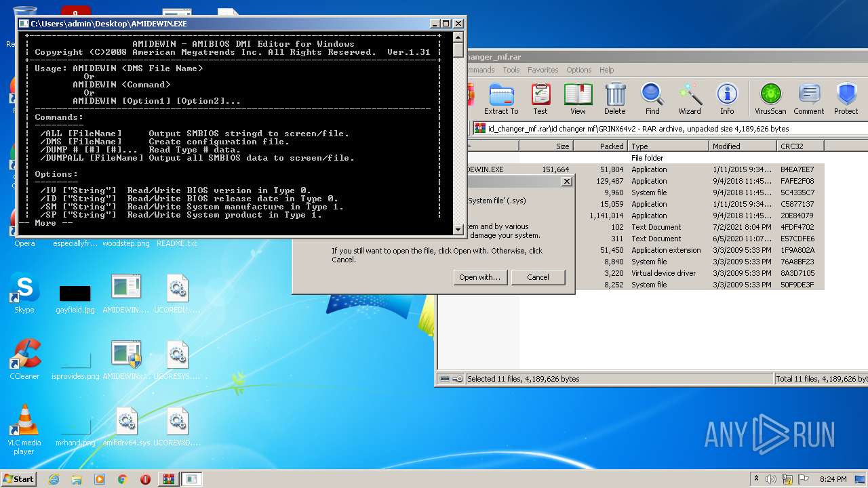Launch Opera from taskbar
This screenshot has width=868, height=488.
[x=145, y=479]
